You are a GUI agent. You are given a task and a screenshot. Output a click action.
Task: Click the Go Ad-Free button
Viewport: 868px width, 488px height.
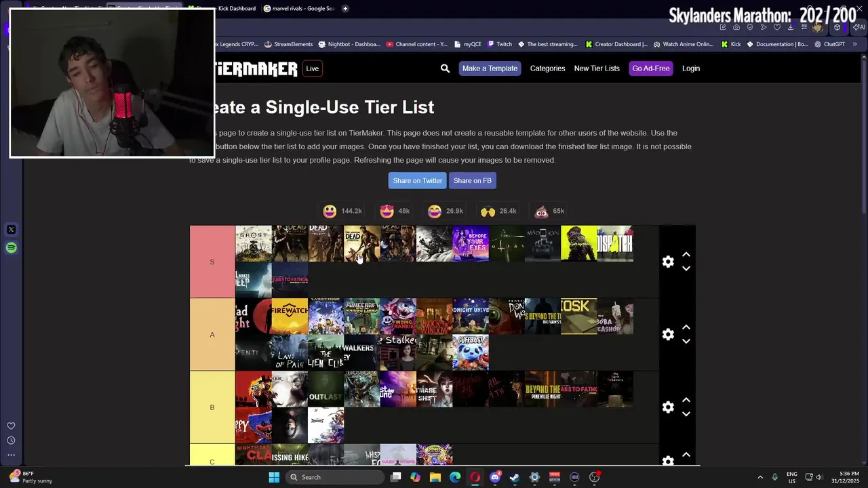651,68
